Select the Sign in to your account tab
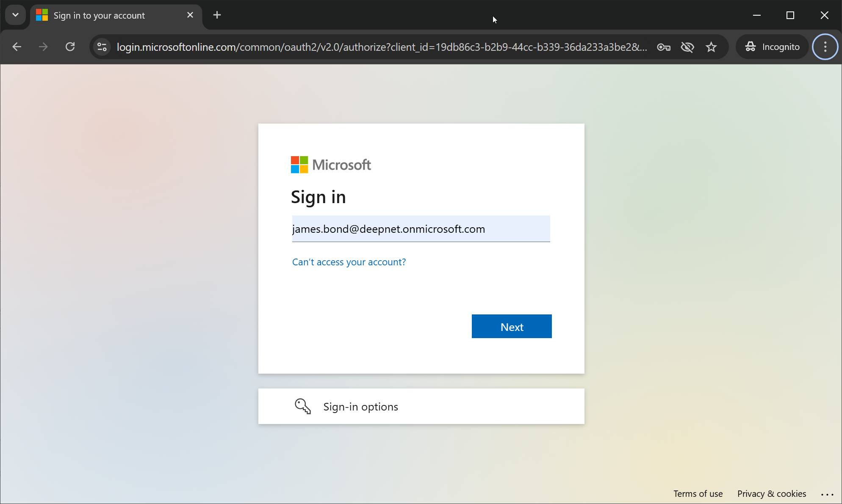This screenshot has height=504, width=842. click(100, 16)
